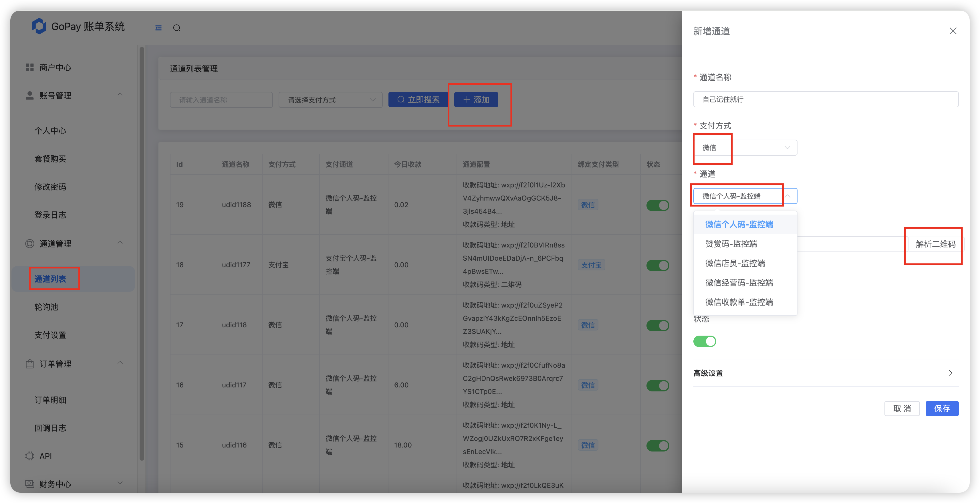Click the 商户中心 grid icon

point(29,67)
